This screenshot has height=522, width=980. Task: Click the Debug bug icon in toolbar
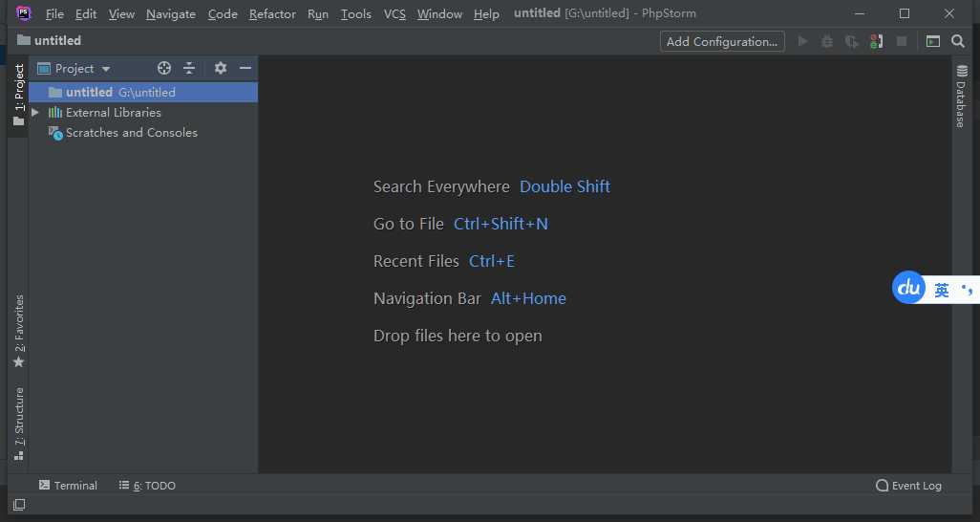point(827,41)
